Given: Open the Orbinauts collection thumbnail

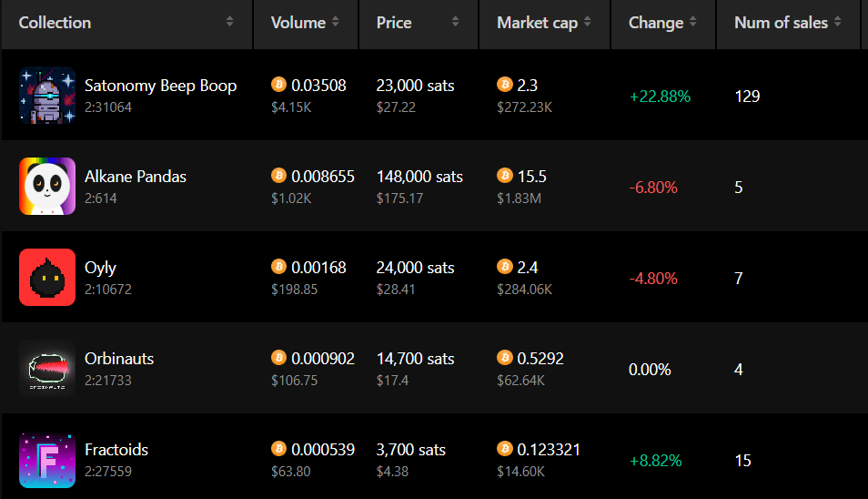Looking at the screenshot, I should 47,368.
